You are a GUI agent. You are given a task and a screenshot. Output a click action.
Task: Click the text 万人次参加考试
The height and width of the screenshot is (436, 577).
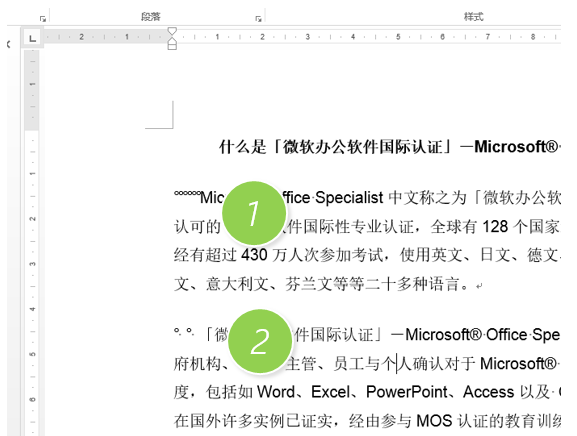coord(328,255)
